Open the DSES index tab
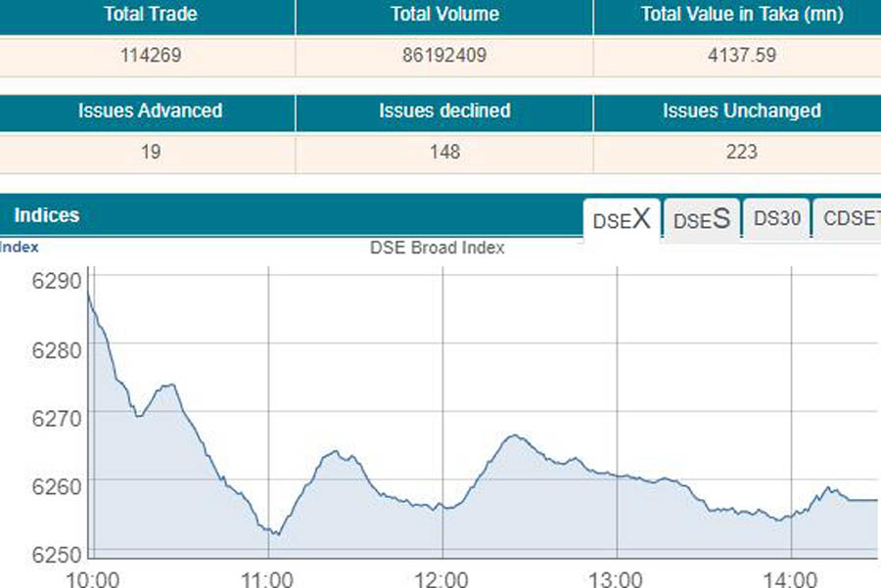The image size is (881, 588). click(702, 219)
